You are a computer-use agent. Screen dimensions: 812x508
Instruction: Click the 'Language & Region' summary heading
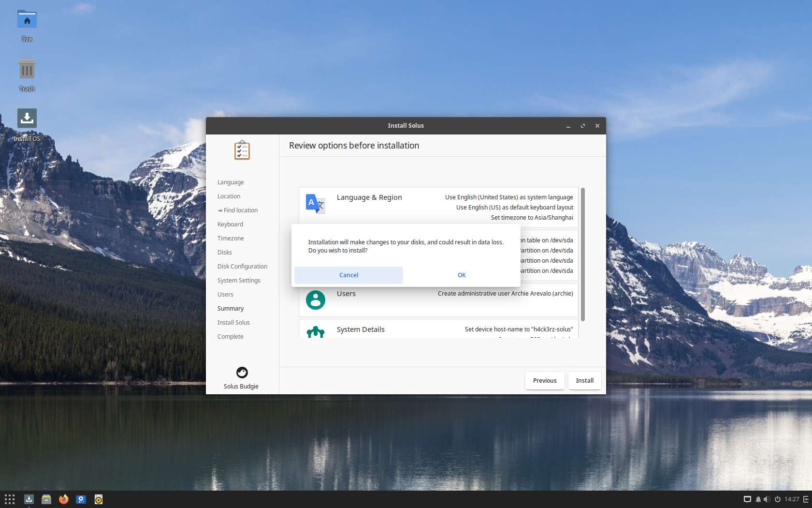tap(369, 197)
